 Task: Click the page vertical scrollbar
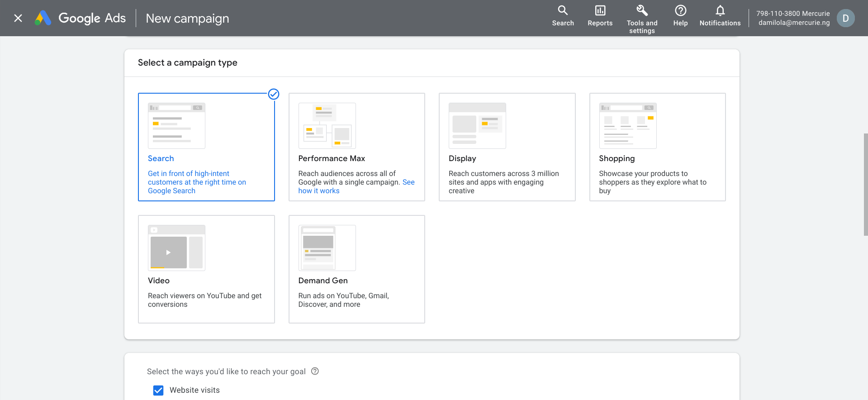click(x=865, y=185)
